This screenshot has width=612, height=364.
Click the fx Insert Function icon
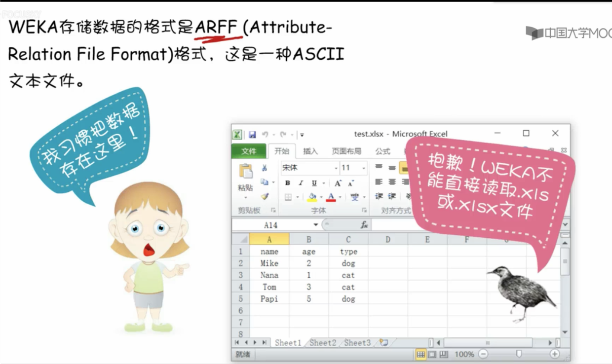point(364,225)
